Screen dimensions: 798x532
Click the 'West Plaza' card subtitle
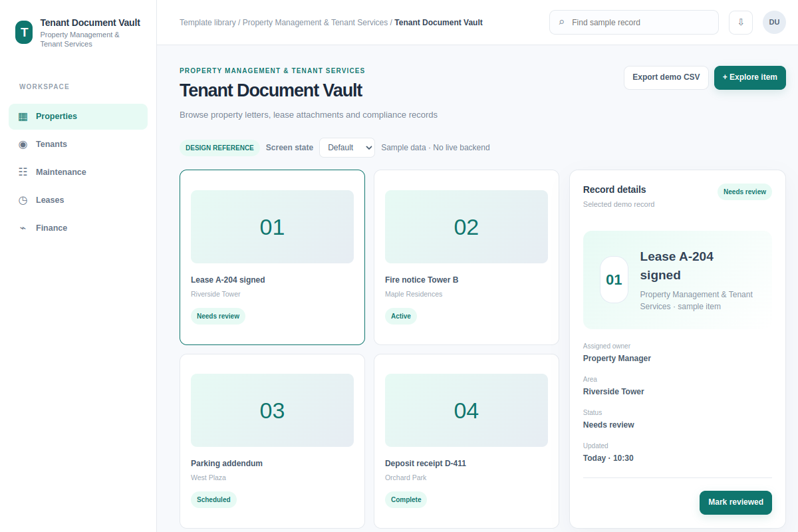pyautogui.click(x=208, y=477)
